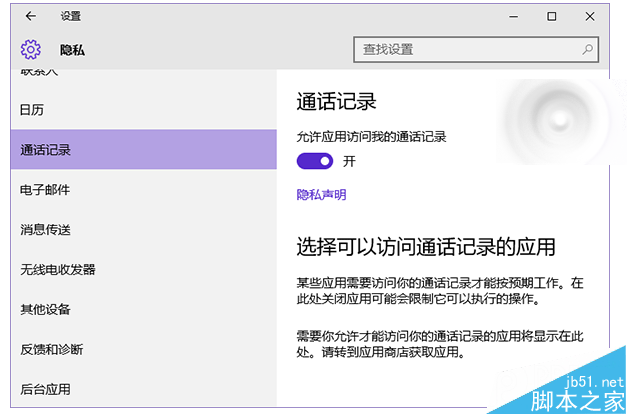Open 反馈和诊断 settings
This screenshot has height=415, width=627.
pyautogui.click(x=52, y=350)
